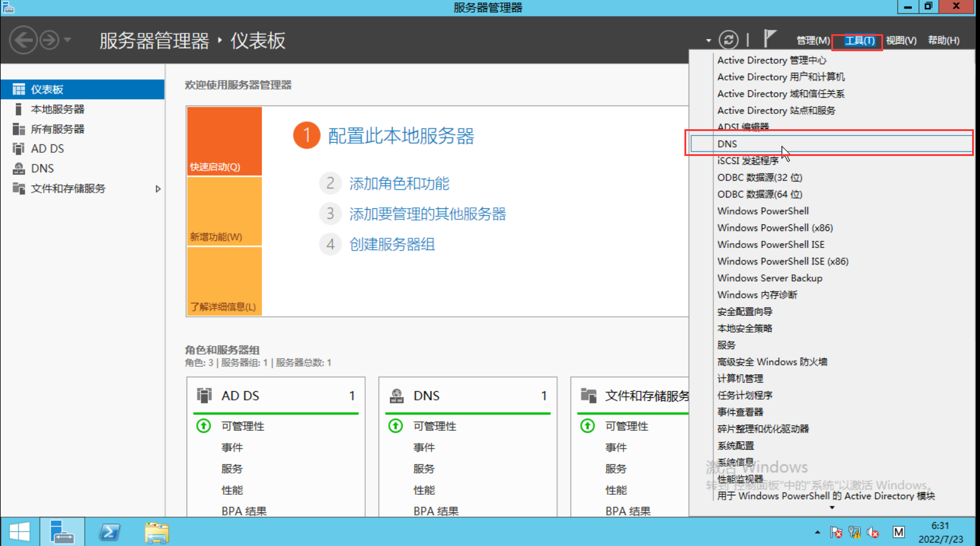Viewport: 980px width, 546px height.
Task: Open the 工具(T) menu
Action: pyautogui.click(x=859, y=41)
